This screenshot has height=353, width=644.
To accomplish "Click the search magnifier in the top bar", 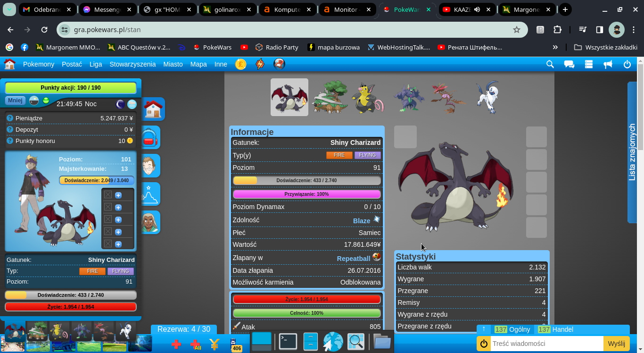I will (550, 64).
